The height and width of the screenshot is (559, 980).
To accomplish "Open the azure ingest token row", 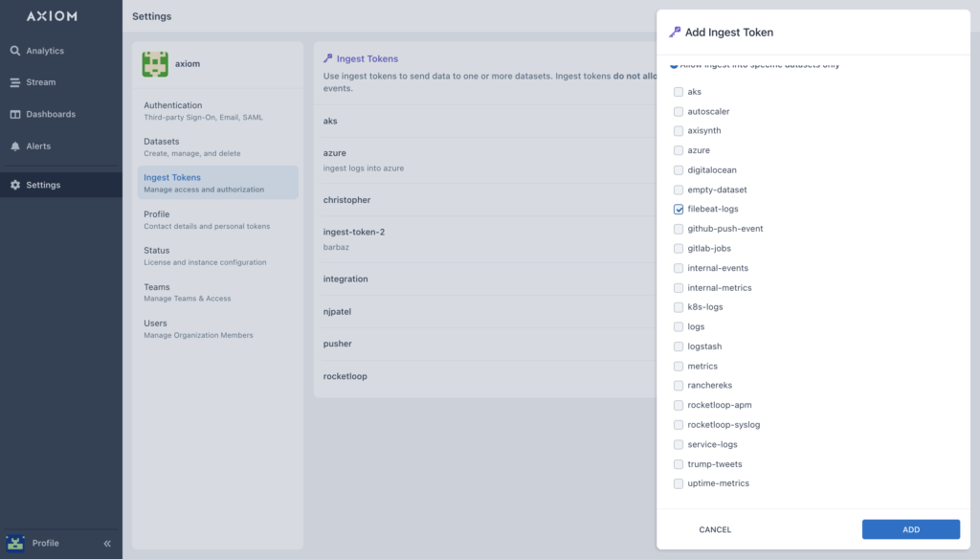I will 489,160.
